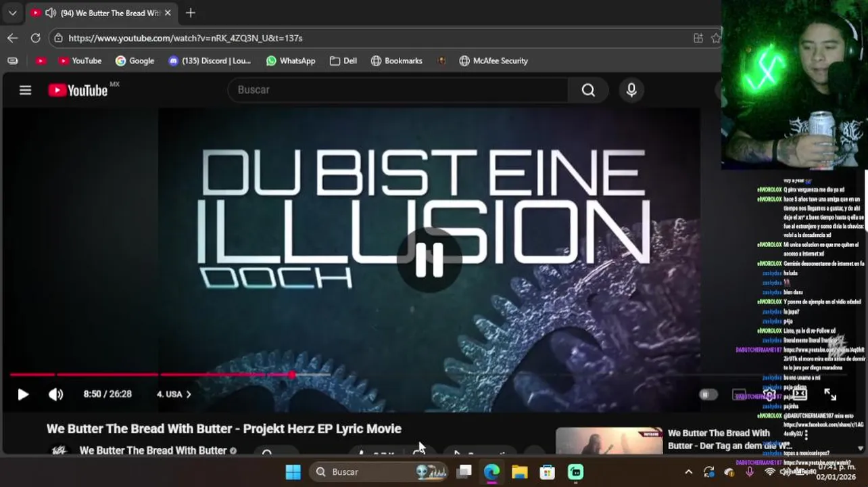The height and width of the screenshot is (487, 868).
Task: Open the Discord bookmark
Action: click(x=209, y=61)
